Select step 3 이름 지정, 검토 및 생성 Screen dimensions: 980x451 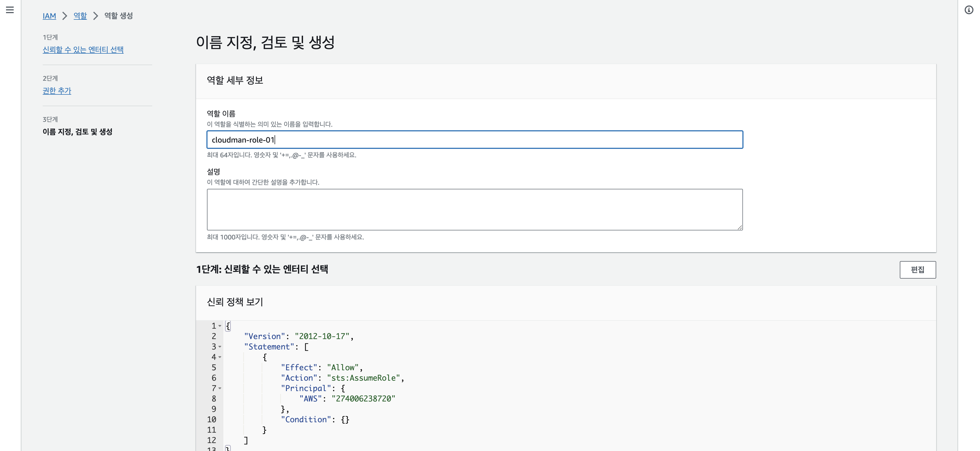(x=77, y=132)
